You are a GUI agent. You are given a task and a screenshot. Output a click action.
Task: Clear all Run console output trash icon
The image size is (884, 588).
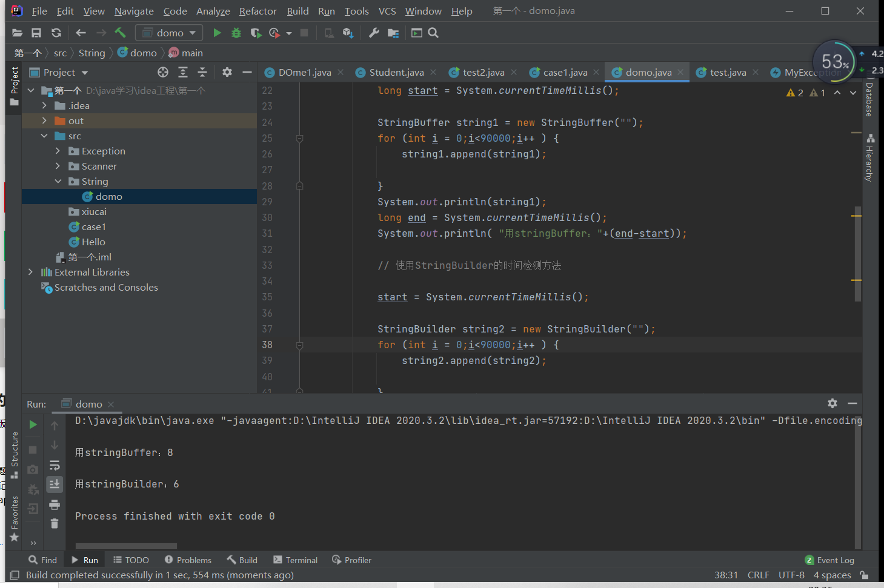coord(55,524)
